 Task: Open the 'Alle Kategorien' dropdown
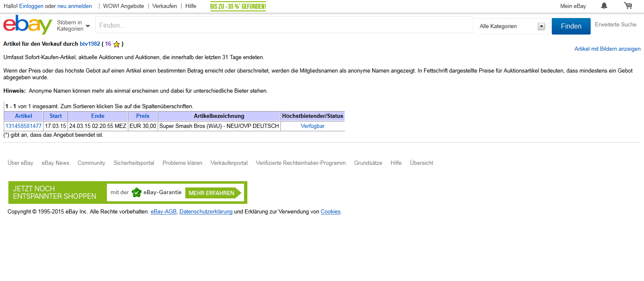[512, 26]
